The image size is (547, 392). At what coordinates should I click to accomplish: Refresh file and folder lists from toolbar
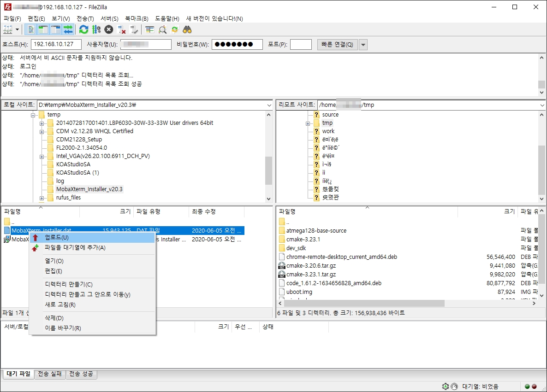(x=84, y=29)
